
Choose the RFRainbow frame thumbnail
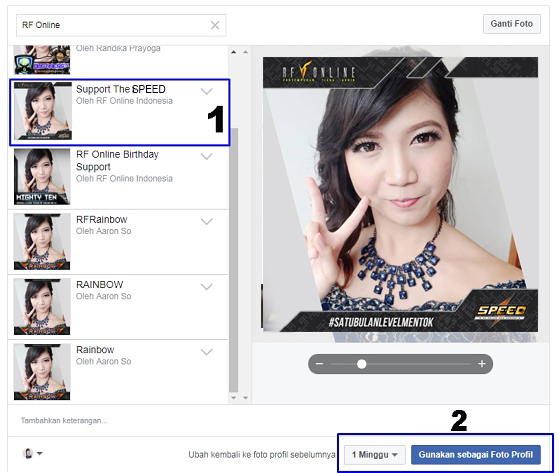(42, 242)
